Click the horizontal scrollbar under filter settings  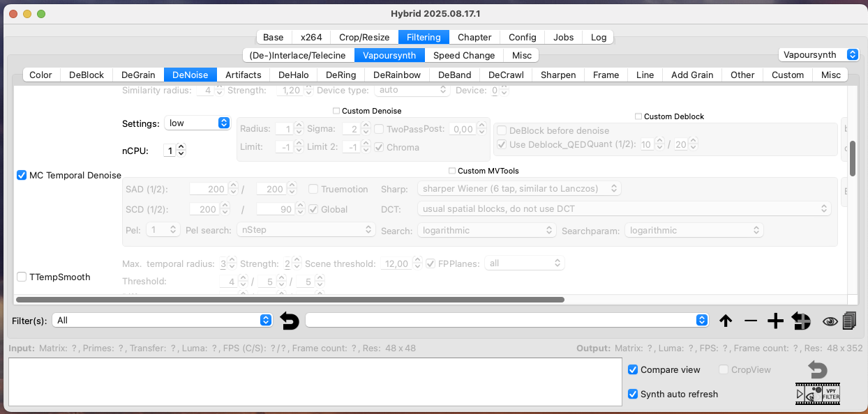[x=290, y=300]
